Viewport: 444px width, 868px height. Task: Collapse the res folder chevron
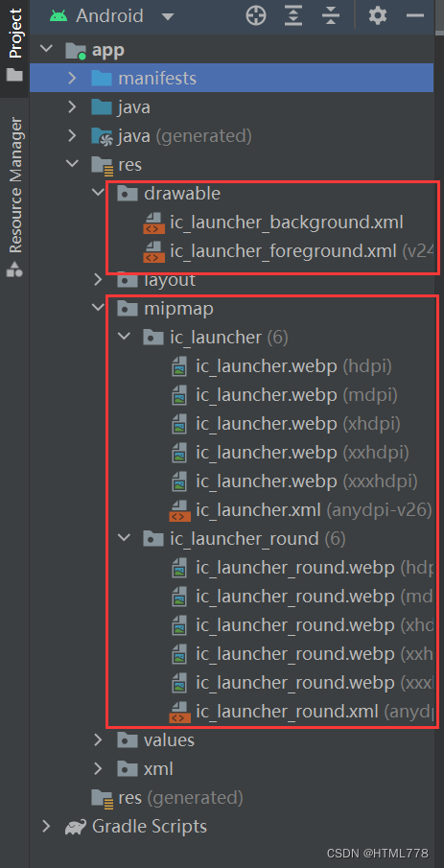point(72,164)
